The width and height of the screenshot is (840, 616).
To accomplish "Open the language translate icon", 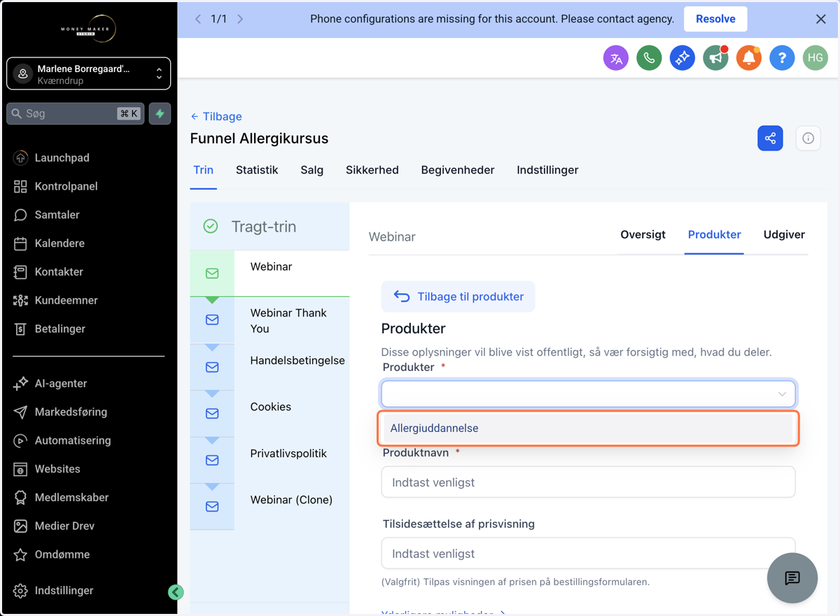I will click(616, 58).
